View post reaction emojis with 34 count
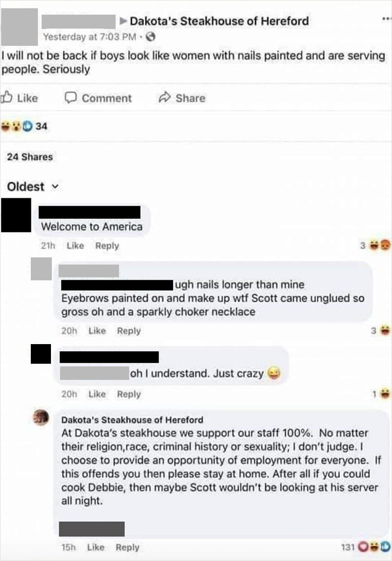The image size is (392, 561). pos(24,126)
